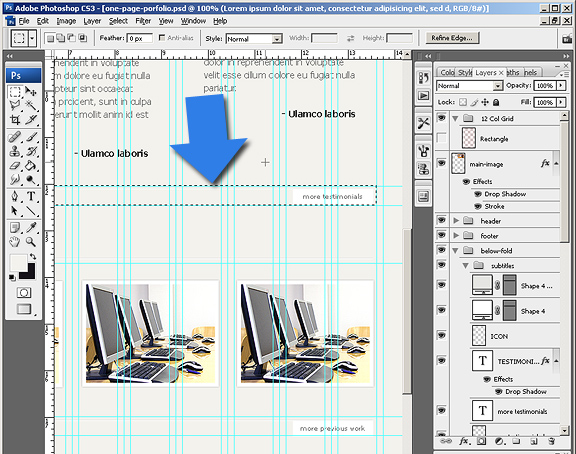
Task: Click the delete layer trash icon
Action: pyautogui.click(x=551, y=442)
